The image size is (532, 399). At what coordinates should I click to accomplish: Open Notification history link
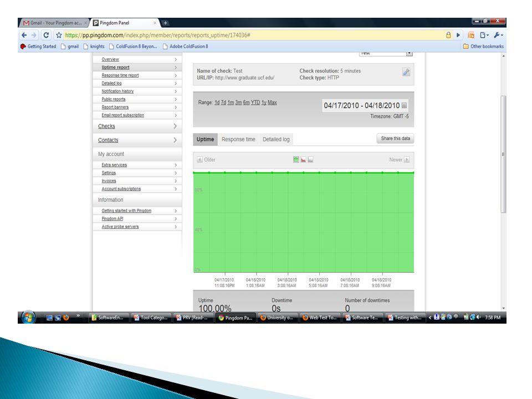[117, 91]
